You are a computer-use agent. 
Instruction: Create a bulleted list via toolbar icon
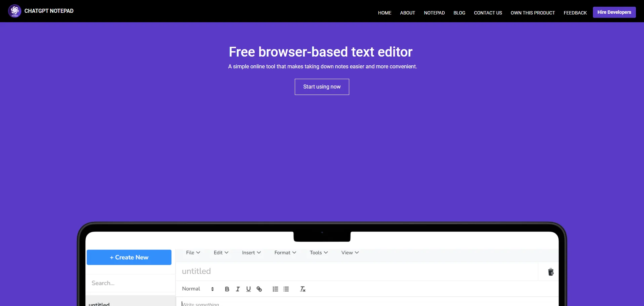(286, 289)
